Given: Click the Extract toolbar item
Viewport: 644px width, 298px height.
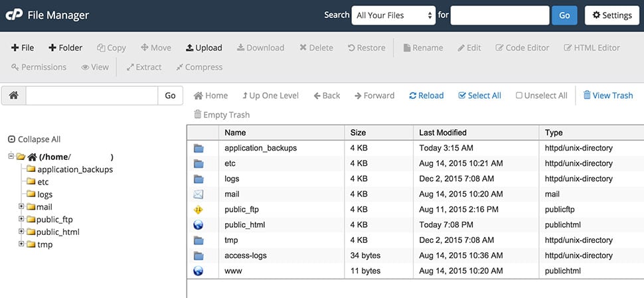Looking at the screenshot, I should 144,67.
